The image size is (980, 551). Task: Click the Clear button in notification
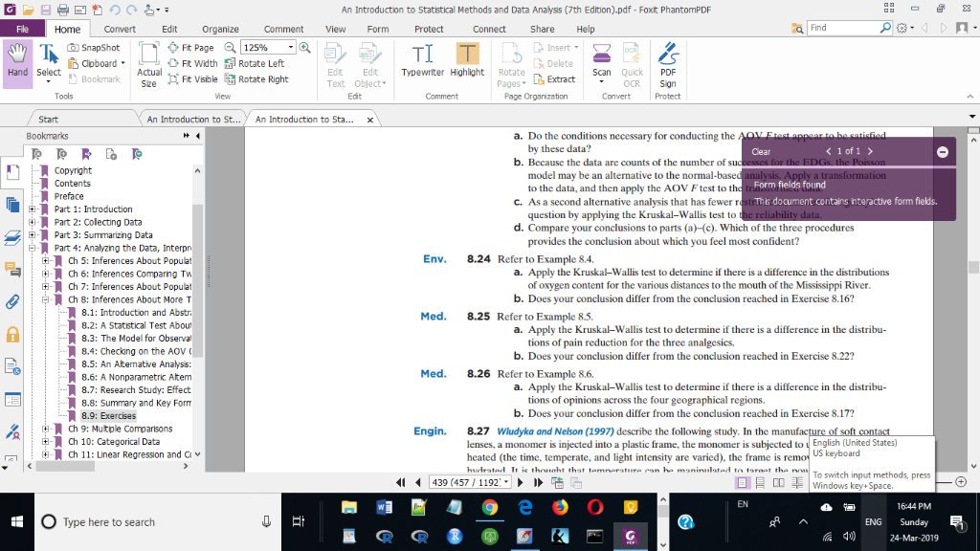pos(762,152)
